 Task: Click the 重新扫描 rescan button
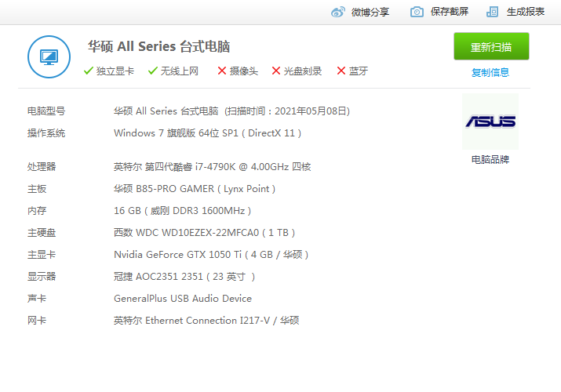point(491,46)
